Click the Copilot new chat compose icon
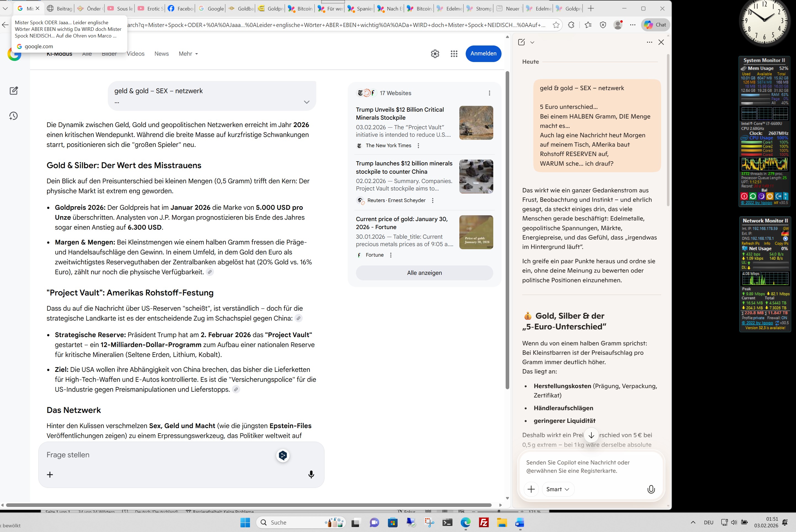796x532 pixels. 521,42
